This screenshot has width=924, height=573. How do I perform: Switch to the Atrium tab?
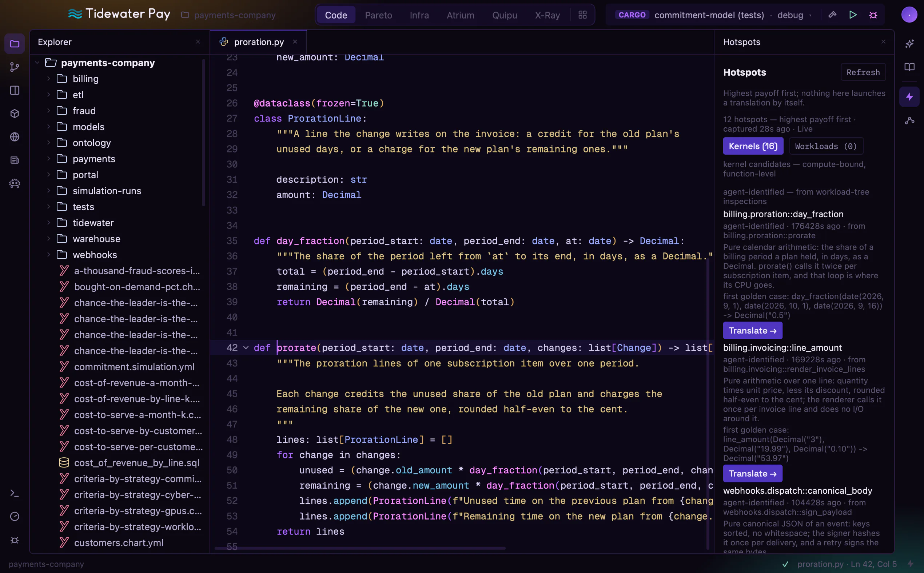click(460, 15)
